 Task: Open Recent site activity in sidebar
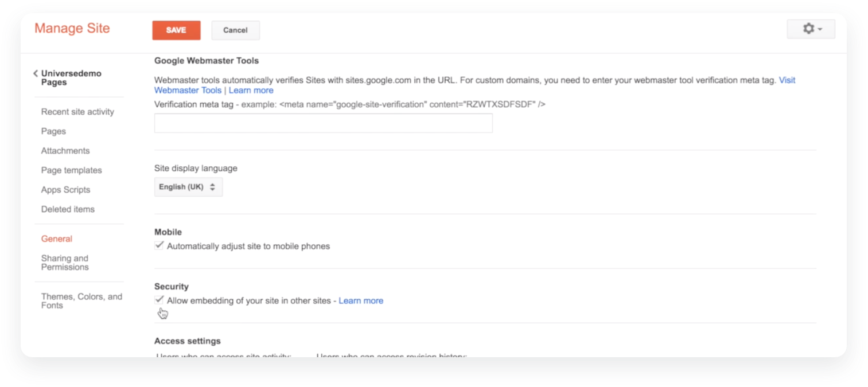click(x=77, y=112)
